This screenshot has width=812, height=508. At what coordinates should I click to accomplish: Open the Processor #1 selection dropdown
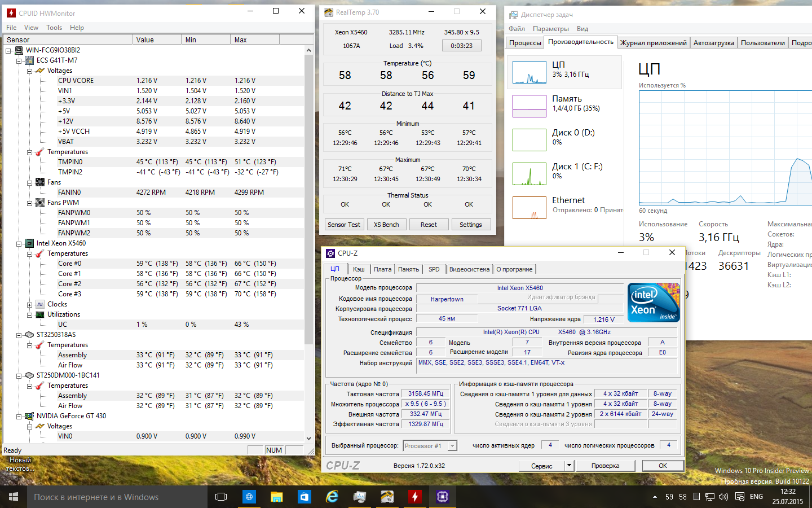tap(452, 446)
